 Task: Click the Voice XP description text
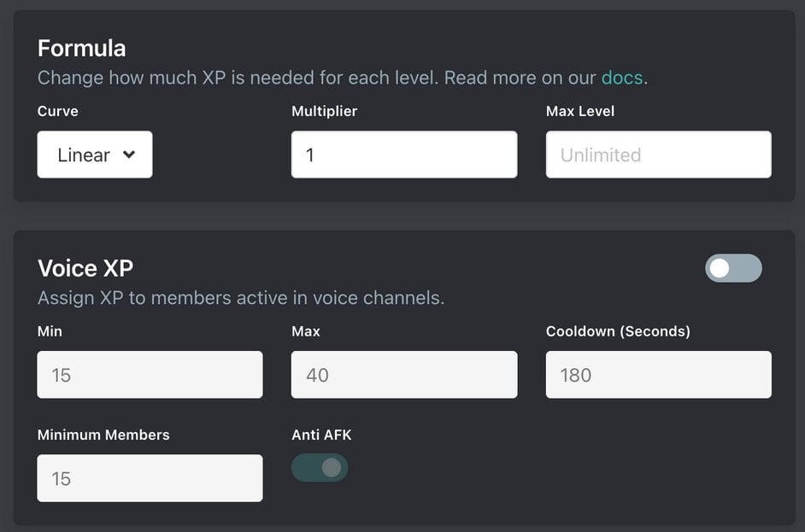point(240,298)
